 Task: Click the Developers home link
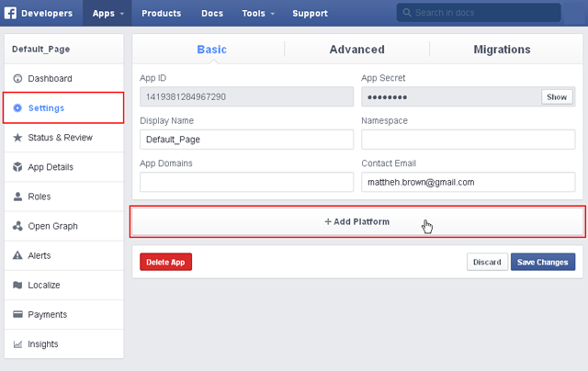coord(47,13)
